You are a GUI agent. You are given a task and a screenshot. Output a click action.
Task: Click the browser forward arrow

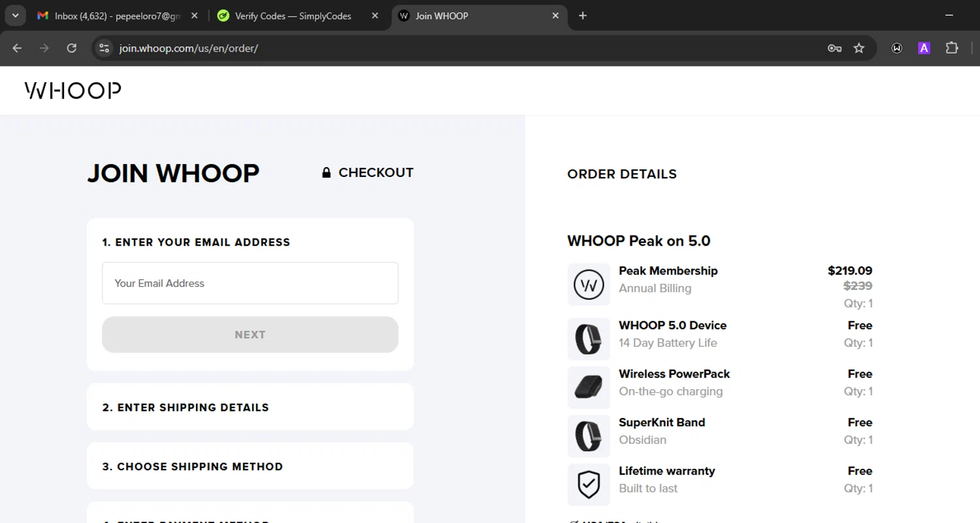point(44,48)
